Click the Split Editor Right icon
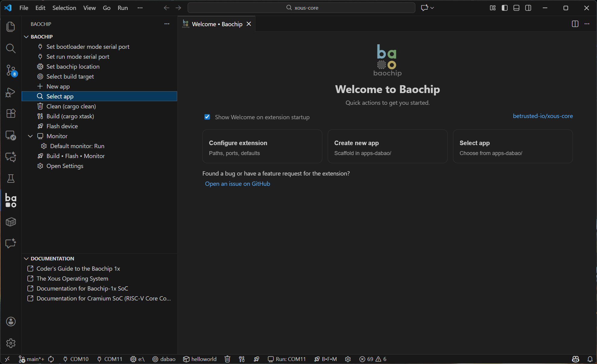Screen dimensions: 597x364 575,24
